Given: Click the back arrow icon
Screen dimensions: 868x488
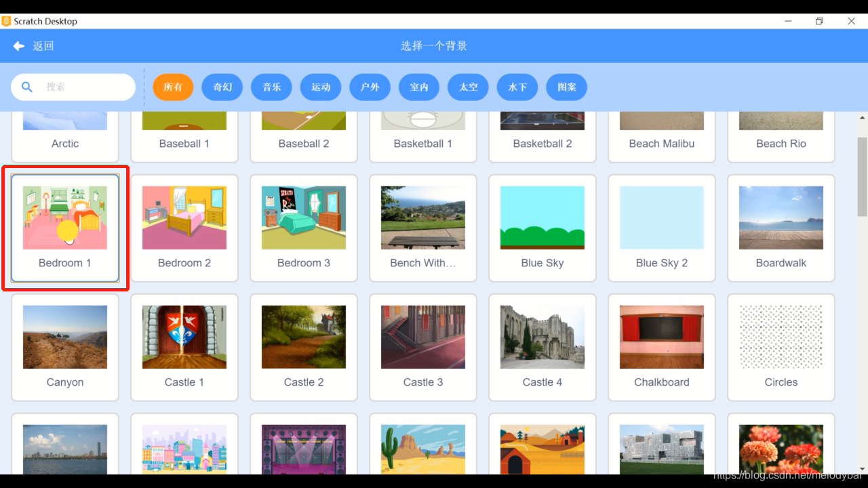Looking at the screenshot, I should 19,46.
